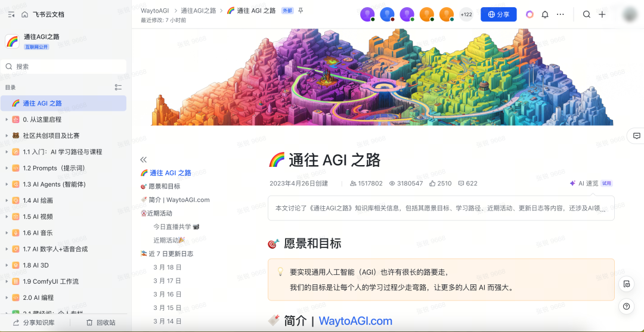This screenshot has width=644, height=332.
Task: Open the floating document tool icon above help
Action: [626, 284]
